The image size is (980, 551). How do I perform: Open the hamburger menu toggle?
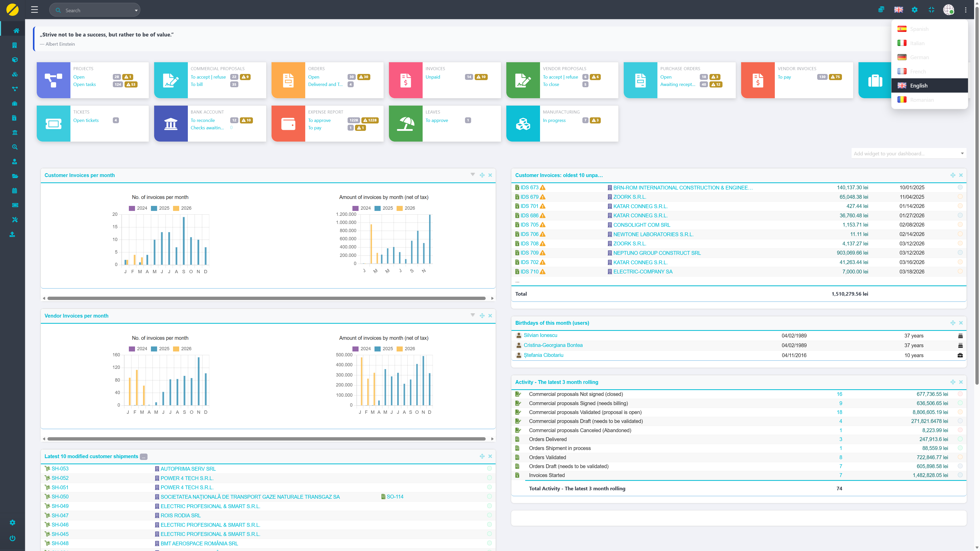pos(35,10)
